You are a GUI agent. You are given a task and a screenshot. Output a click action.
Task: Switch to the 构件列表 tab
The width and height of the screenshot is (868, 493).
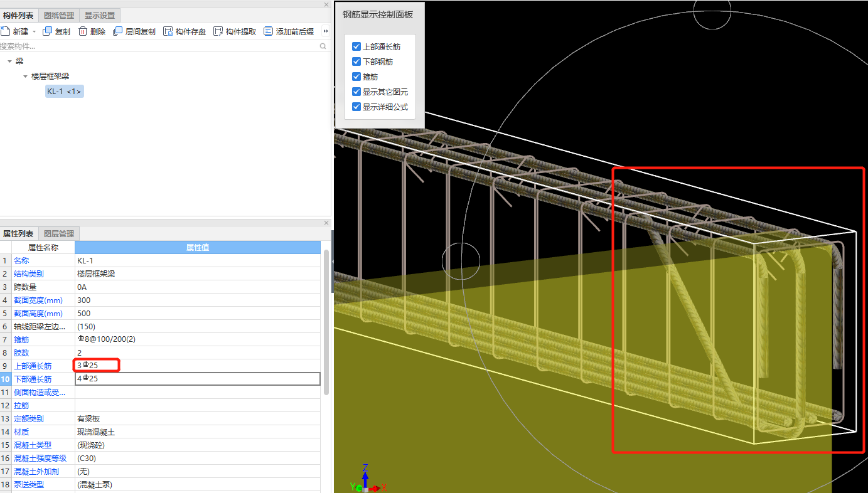pos(18,15)
